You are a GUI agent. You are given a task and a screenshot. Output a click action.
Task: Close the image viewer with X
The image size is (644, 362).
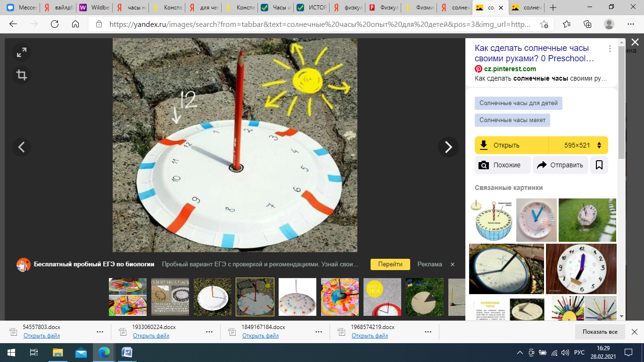(635, 42)
